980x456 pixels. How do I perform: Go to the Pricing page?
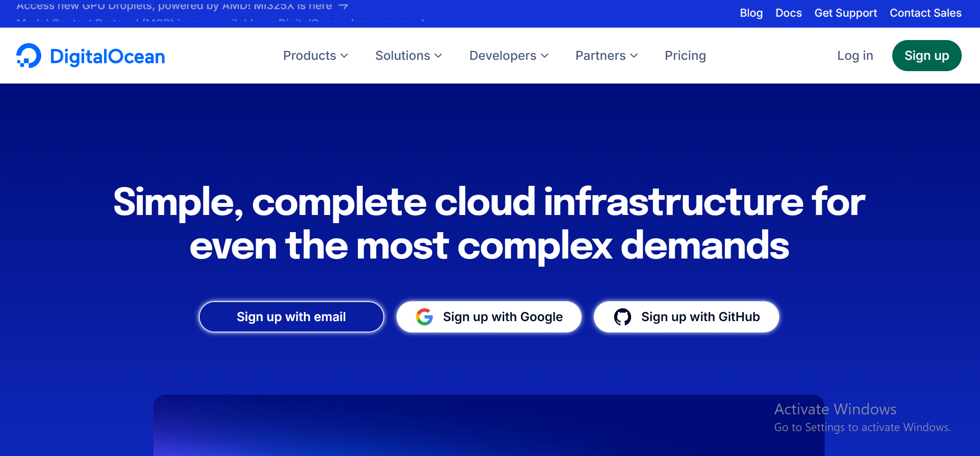685,56
